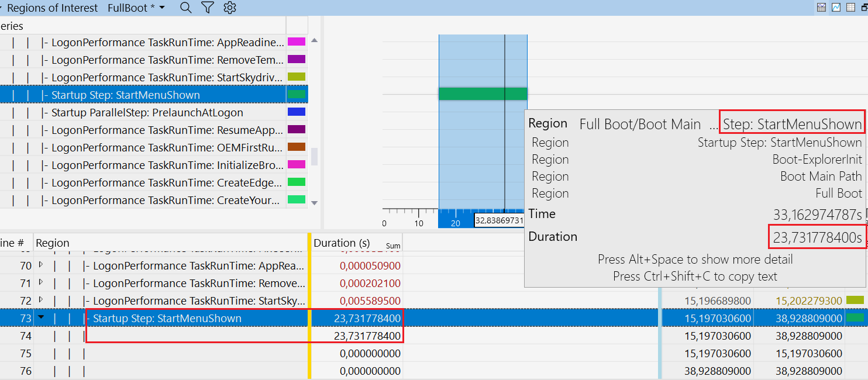Switch to table-only layout
868x380 pixels.
(x=851, y=8)
